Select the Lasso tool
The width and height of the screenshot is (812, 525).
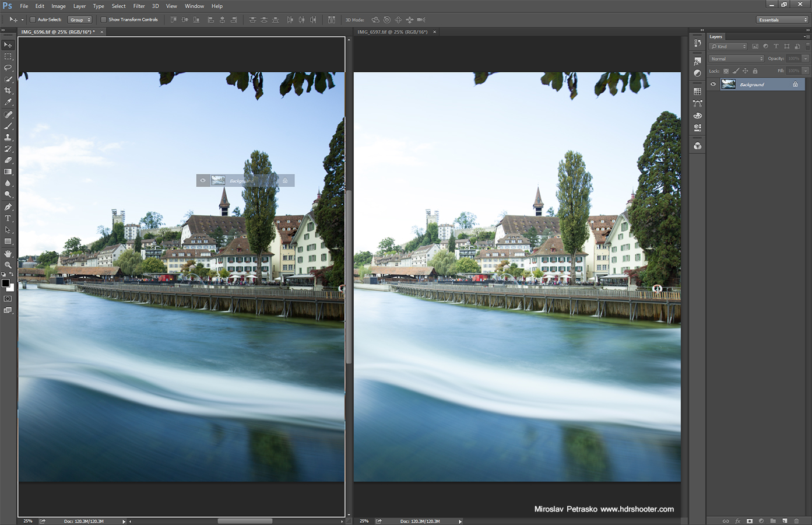pos(8,68)
